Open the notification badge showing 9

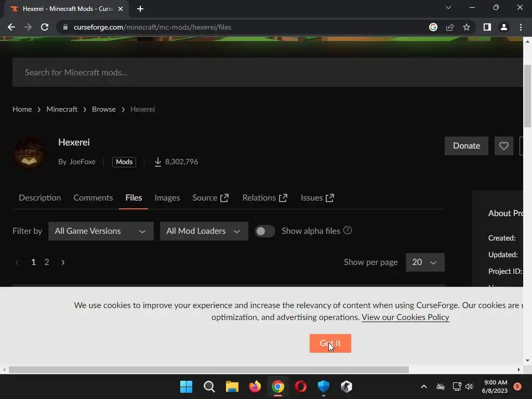[x=517, y=387]
